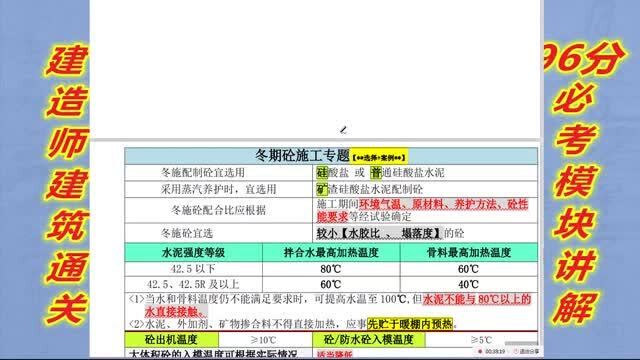Select the 水泥强度等级 column header
Viewport: 640px width, 360px height.
tap(193, 252)
